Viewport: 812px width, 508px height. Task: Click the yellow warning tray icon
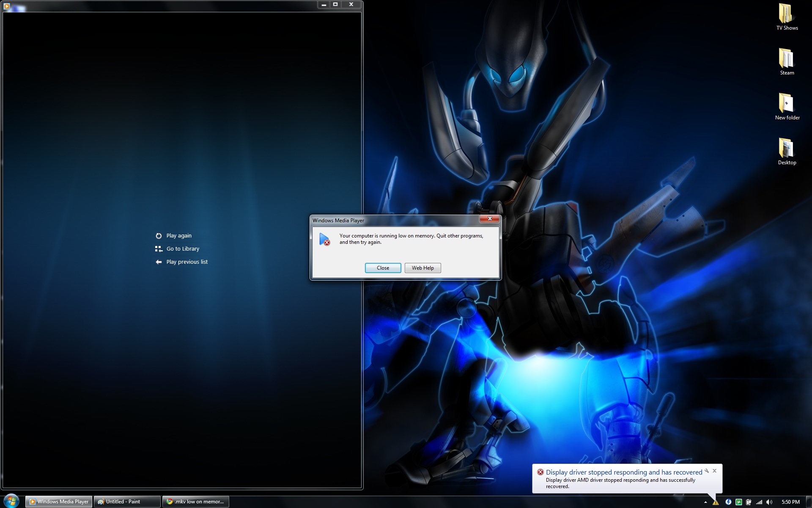pyautogui.click(x=716, y=502)
